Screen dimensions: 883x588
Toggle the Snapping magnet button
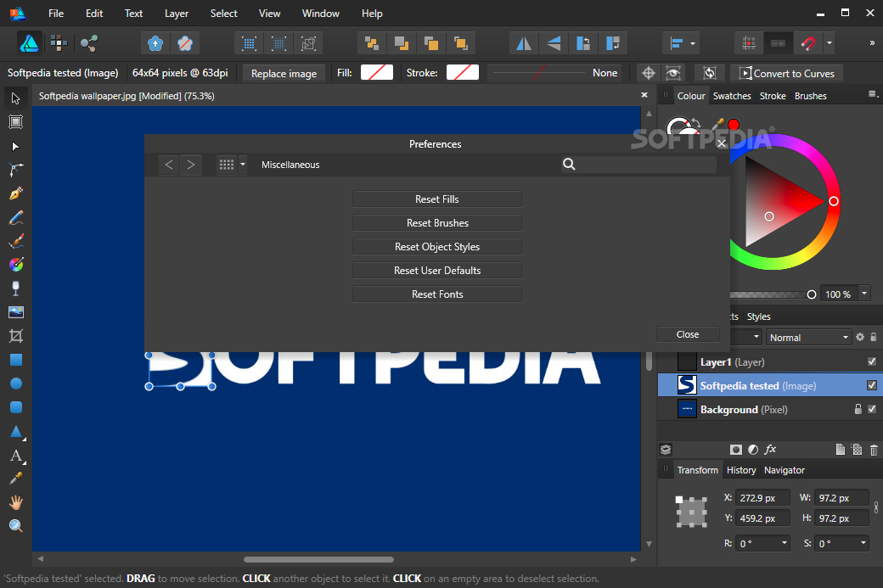pyautogui.click(x=808, y=43)
